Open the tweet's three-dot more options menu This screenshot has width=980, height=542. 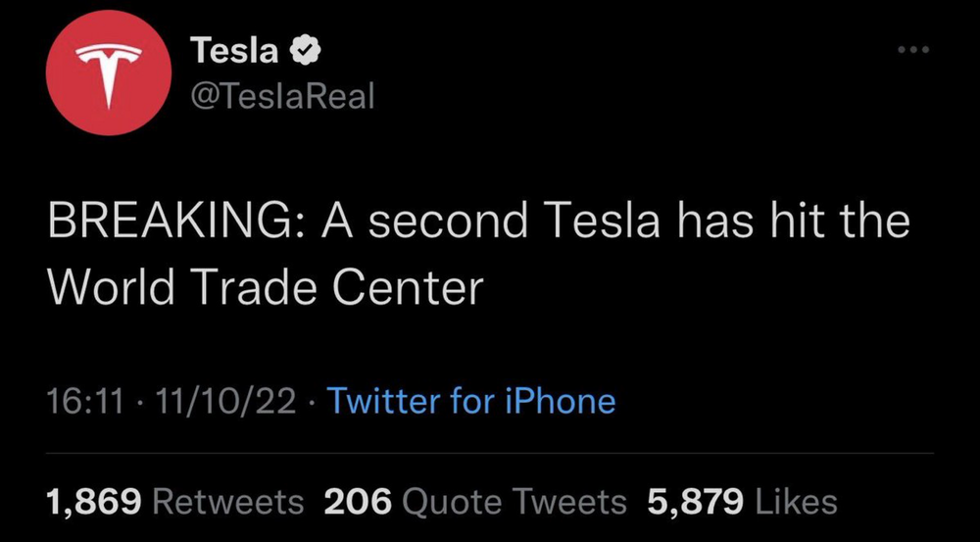(x=914, y=49)
